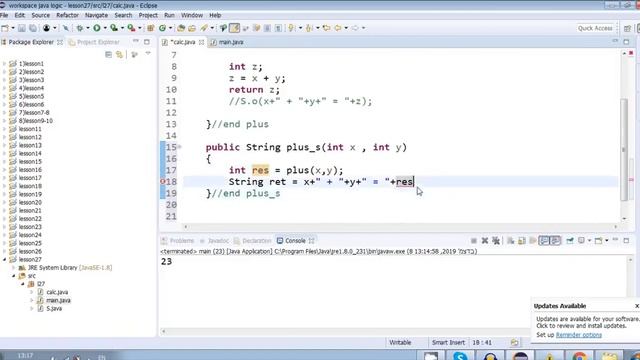Click the Search flashlight toolbar icon
Viewport: 640px width, 360px height.
click(x=204, y=28)
